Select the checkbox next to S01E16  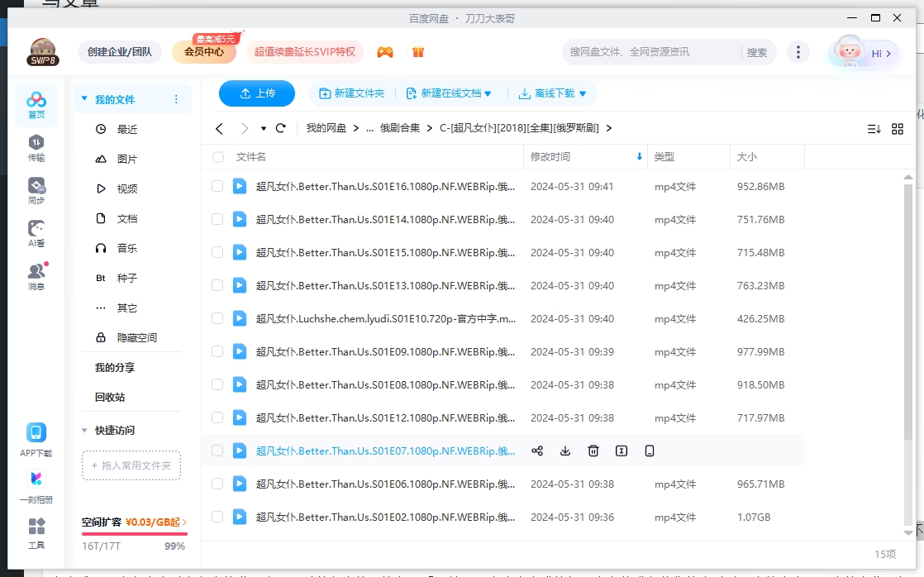point(217,186)
